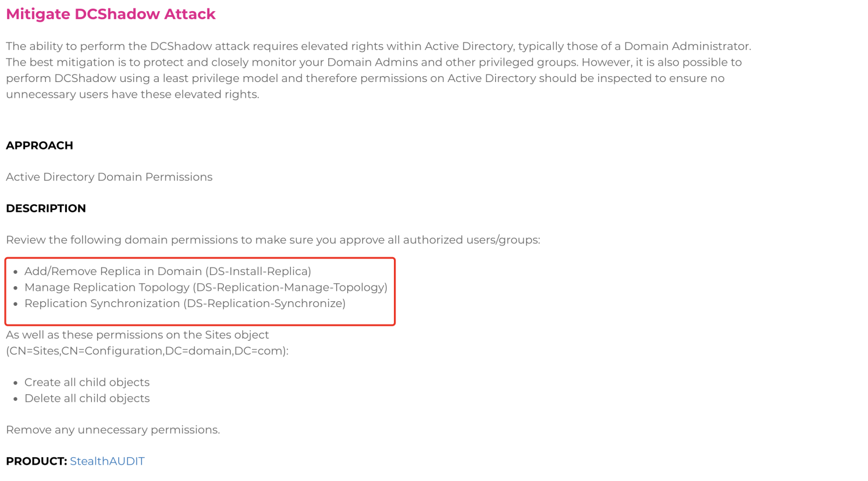
Task: Click the As well as these permissions line
Action: [x=137, y=335]
